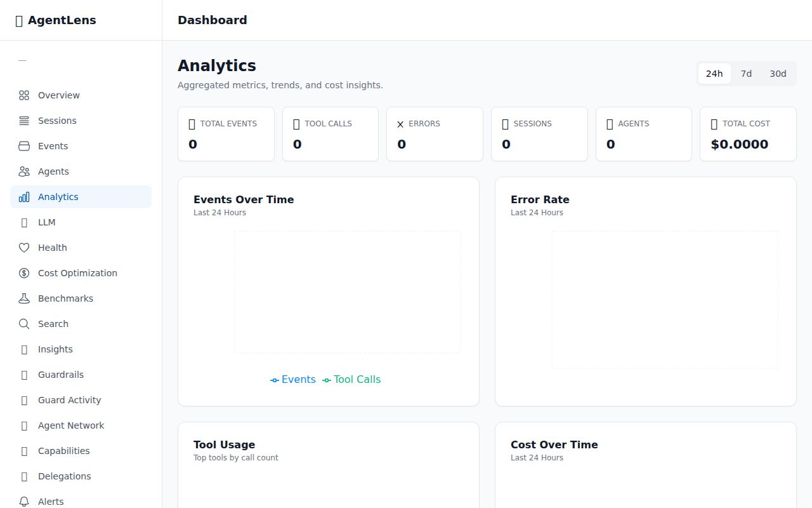This screenshot has width=812, height=508.
Task: Open the Search magnifier icon
Action: pos(24,324)
